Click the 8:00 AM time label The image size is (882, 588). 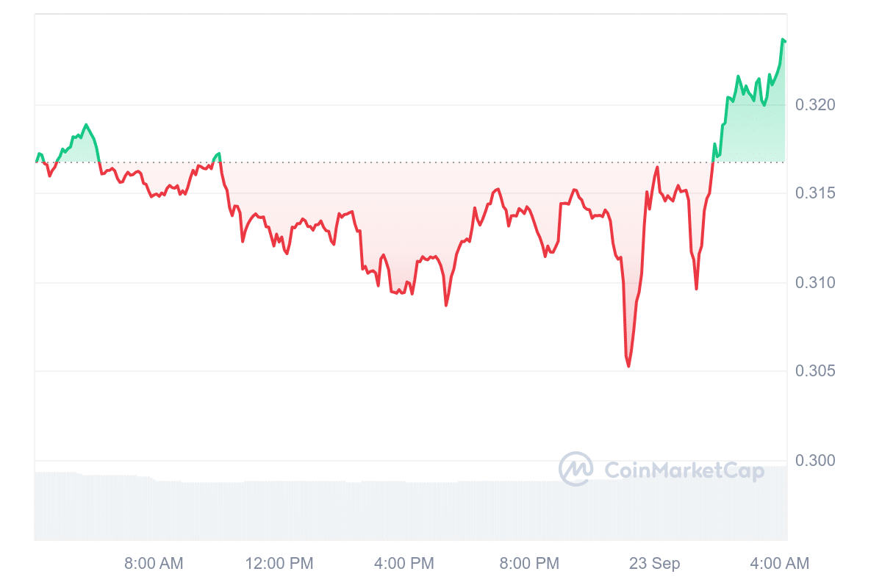154,564
